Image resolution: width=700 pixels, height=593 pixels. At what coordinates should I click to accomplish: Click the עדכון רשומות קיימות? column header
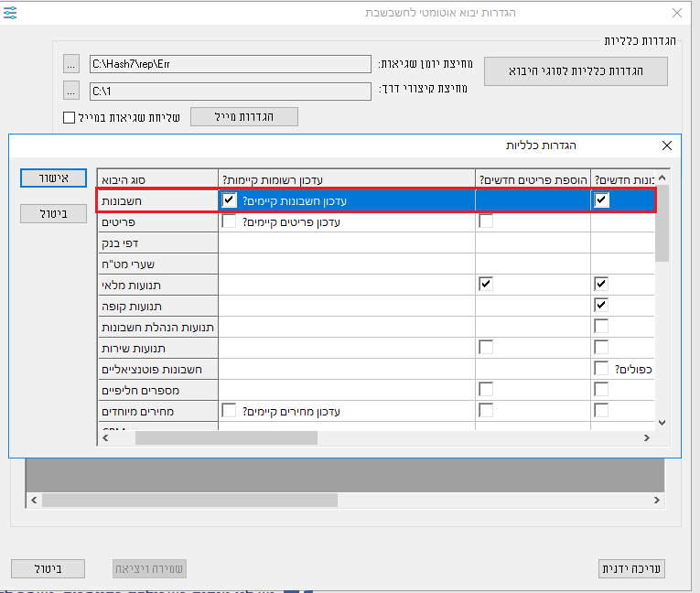[347, 179]
